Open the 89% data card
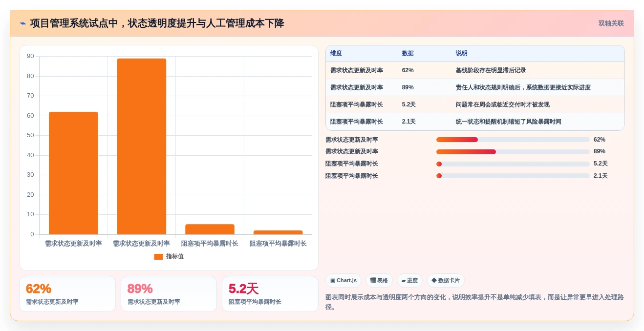The image size is (644, 331). point(169,294)
